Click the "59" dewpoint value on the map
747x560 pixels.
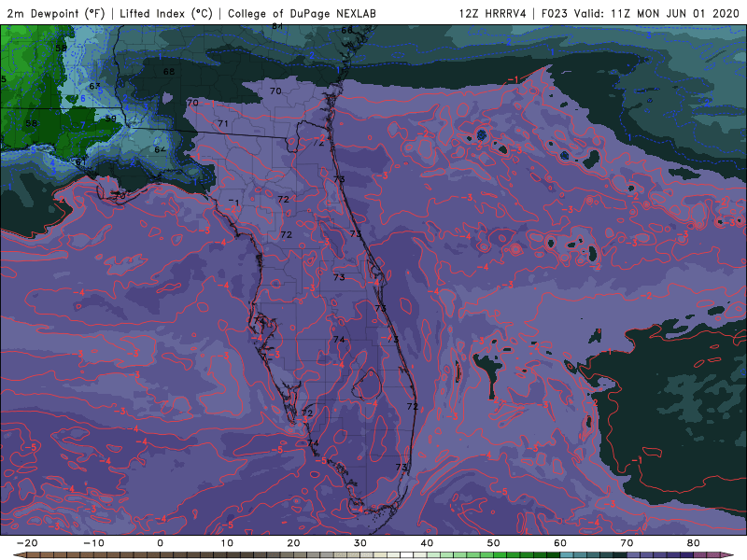click(110, 119)
